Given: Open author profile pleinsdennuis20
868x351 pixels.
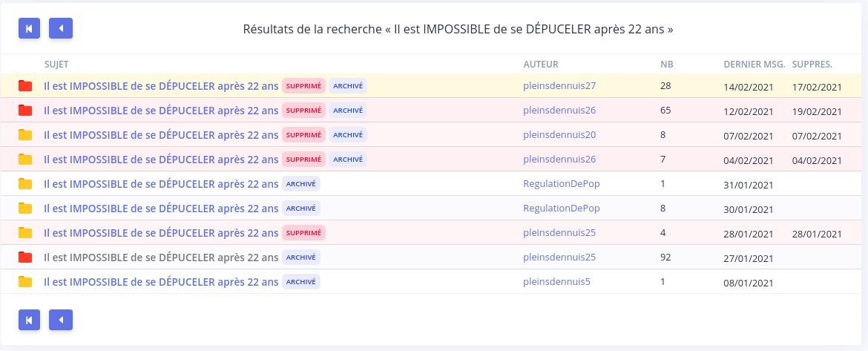Looking at the screenshot, I should point(559,134).
